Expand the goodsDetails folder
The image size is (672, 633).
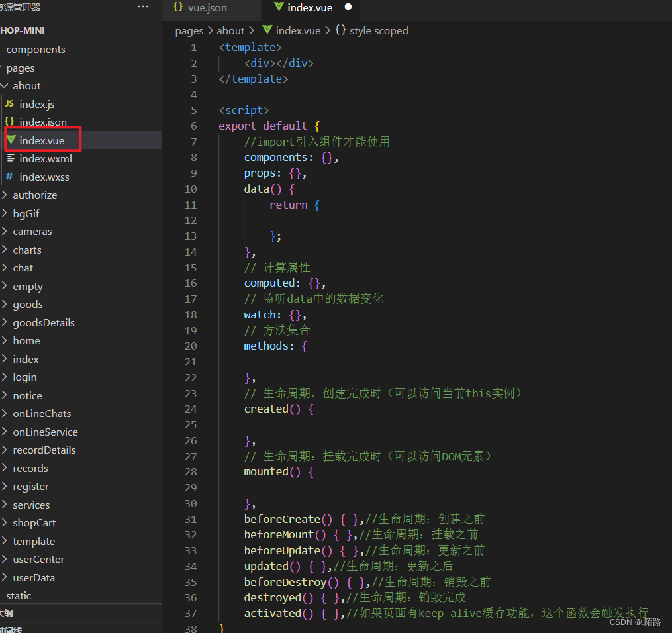tap(4, 322)
